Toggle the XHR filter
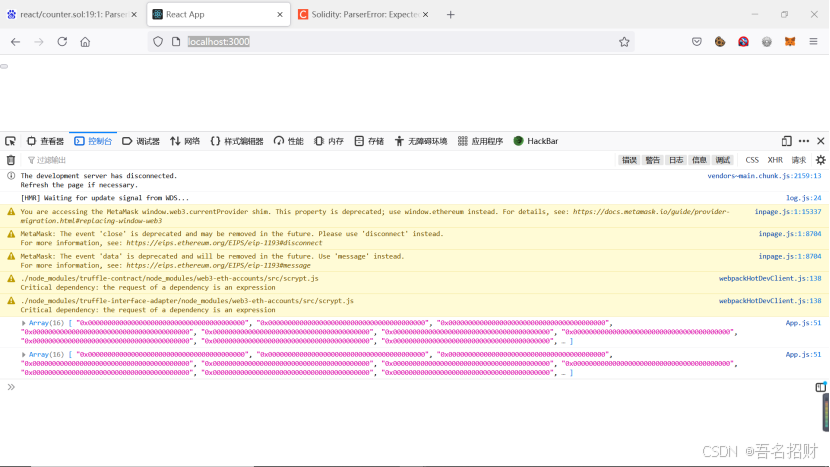The width and height of the screenshot is (830, 467). [x=775, y=160]
